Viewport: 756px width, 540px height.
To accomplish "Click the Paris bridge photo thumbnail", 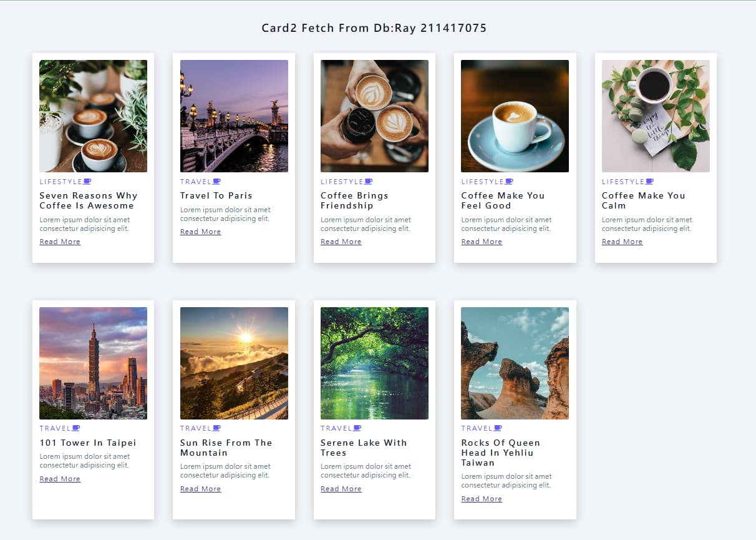I will click(234, 116).
